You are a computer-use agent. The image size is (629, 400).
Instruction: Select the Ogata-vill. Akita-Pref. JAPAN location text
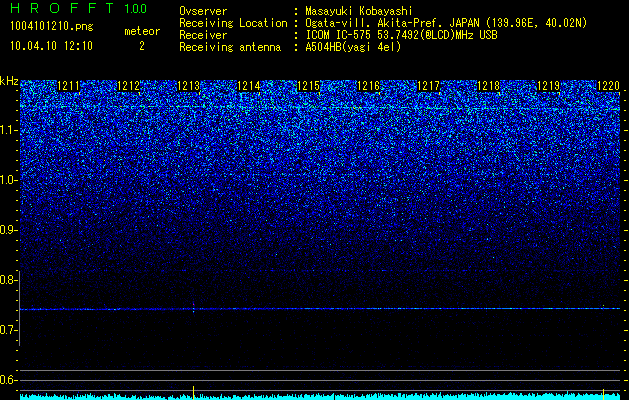click(x=446, y=23)
